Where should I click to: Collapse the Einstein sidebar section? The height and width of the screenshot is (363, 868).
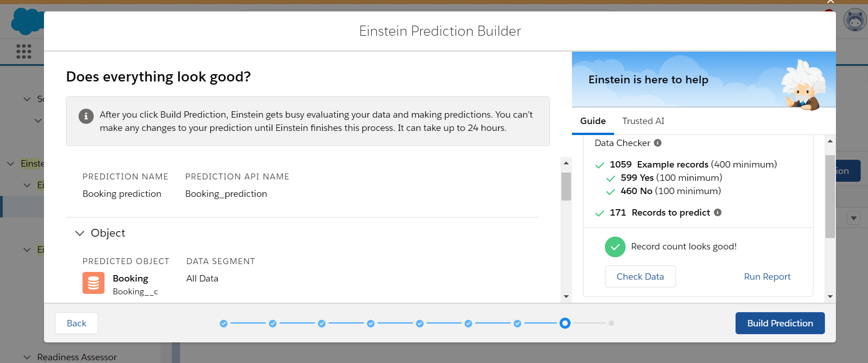pyautogui.click(x=11, y=163)
